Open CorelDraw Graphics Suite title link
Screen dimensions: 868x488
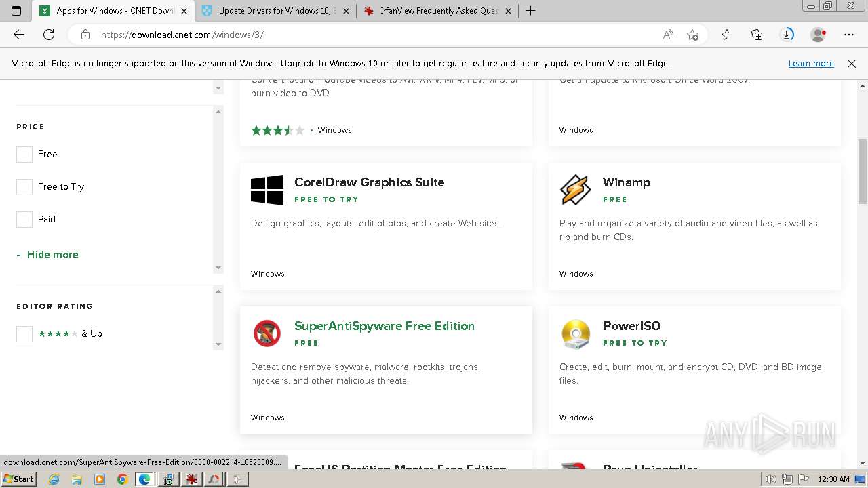pyautogui.click(x=369, y=182)
